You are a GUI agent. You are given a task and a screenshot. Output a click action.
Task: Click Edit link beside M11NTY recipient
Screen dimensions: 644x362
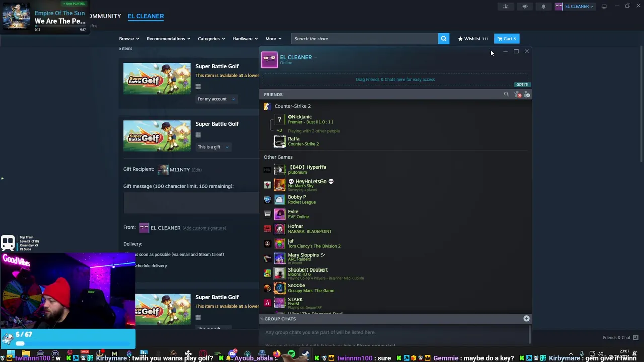tap(197, 170)
